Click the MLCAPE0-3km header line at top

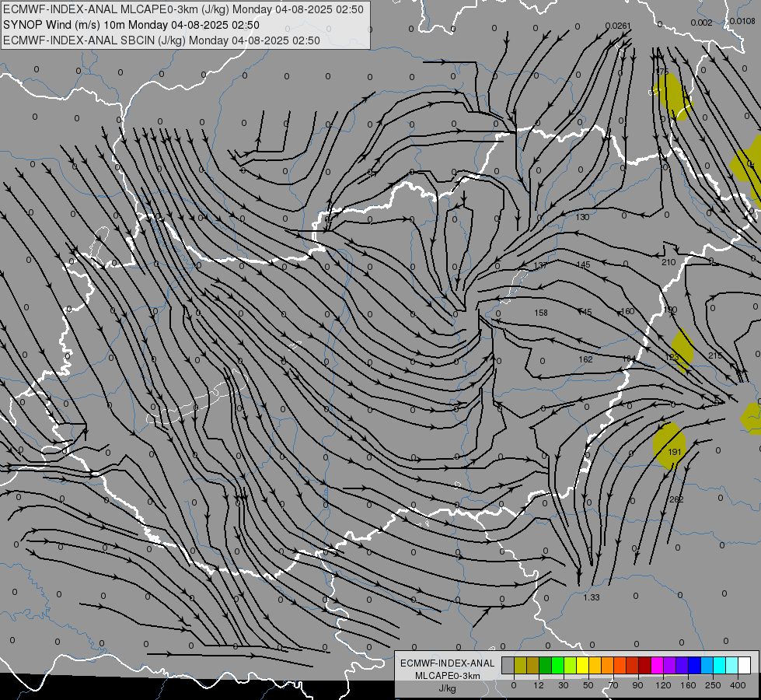(183, 9)
